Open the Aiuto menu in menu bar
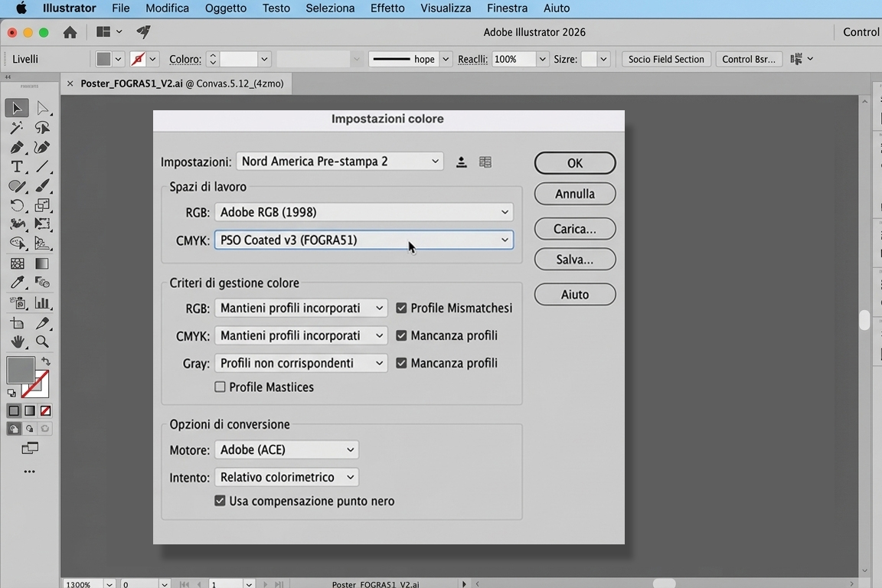Image resolution: width=882 pixels, height=588 pixels. pyautogui.click(x=557, y=8)
